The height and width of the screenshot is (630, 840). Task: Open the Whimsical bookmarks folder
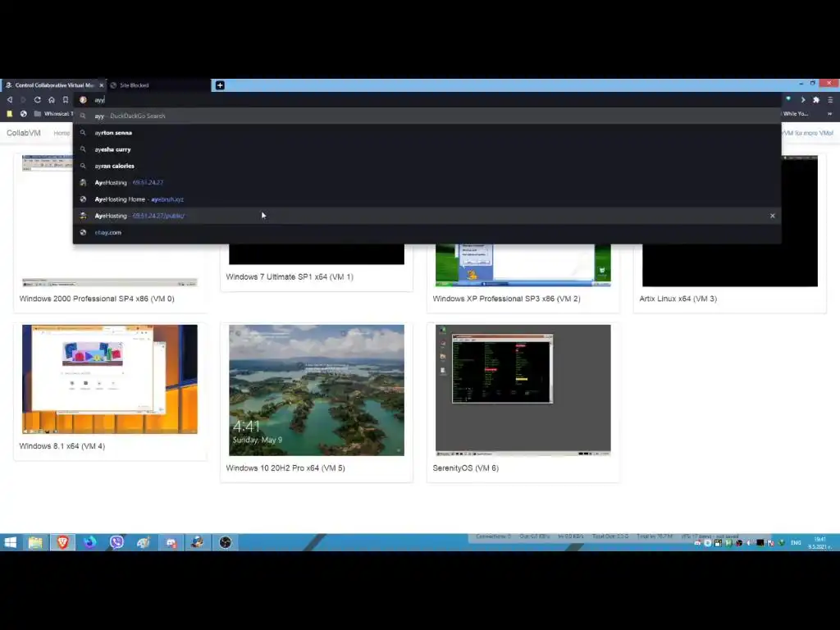pos(53,113)
